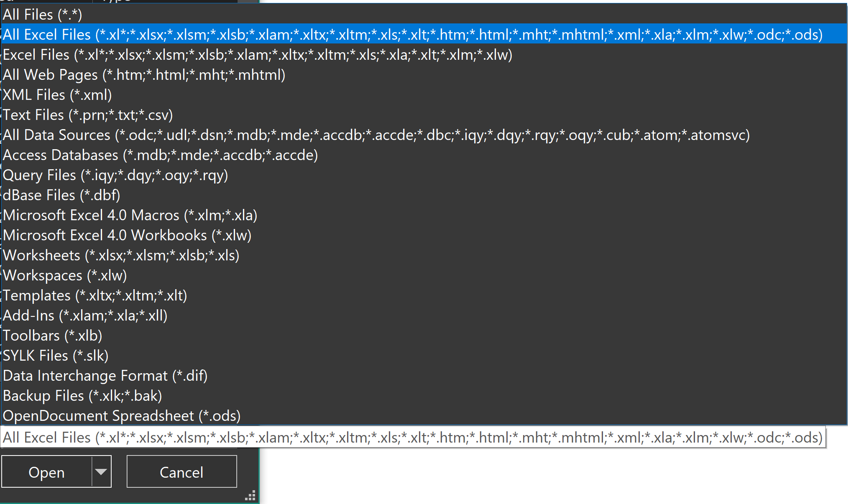848x504 pixels.
Task: Choose OpenDocument Spreadsheet (*.ods) filter
Action: pos(122,416)
